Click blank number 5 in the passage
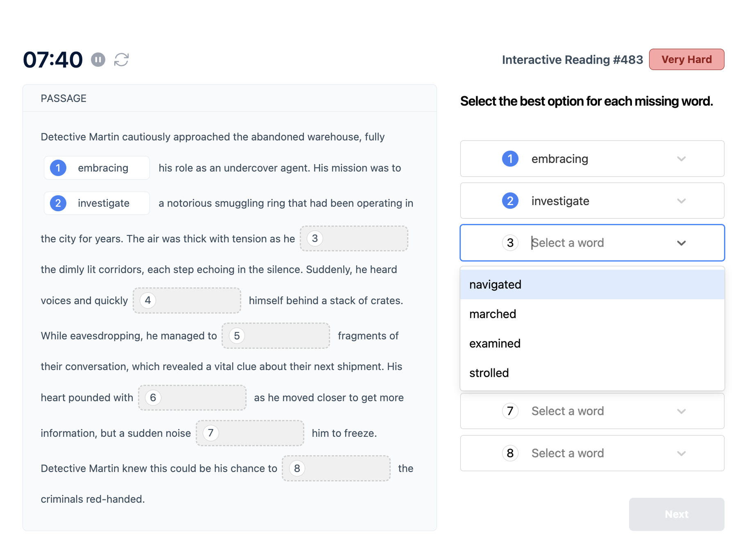Viewport: 747px width, 560px height. point(276,336)
